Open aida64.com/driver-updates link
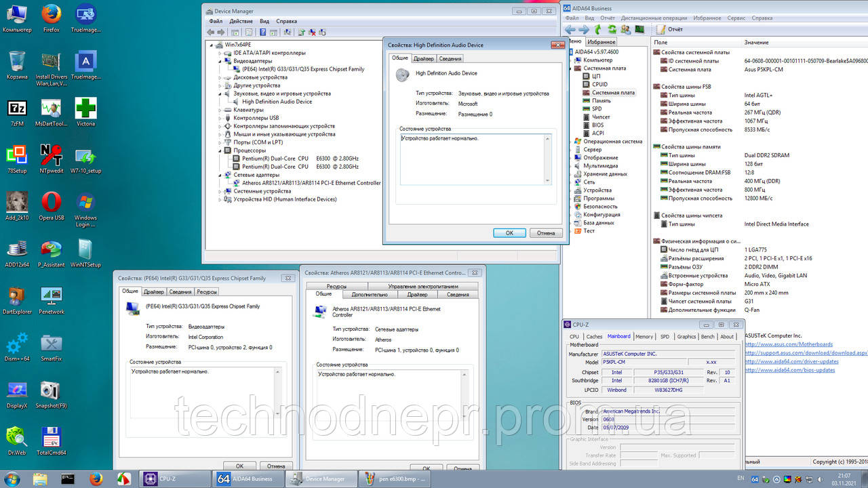This screenshot has height=488, width=868. pos(791,361)
